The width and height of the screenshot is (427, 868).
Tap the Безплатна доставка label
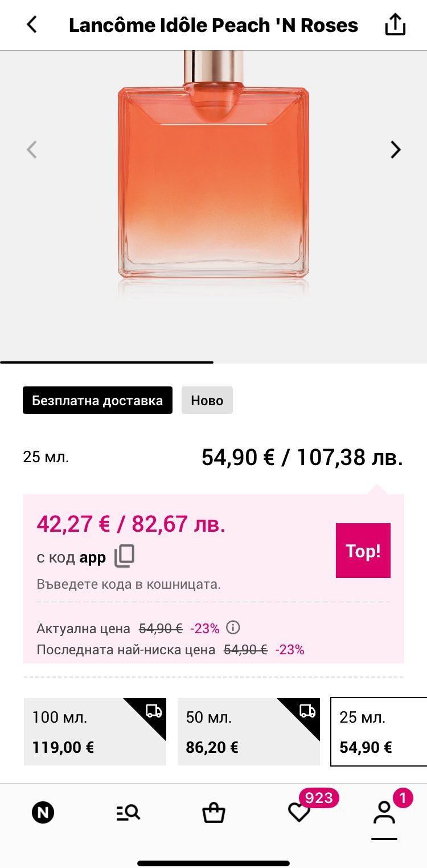pyautogui.click(x=97, y=400)
